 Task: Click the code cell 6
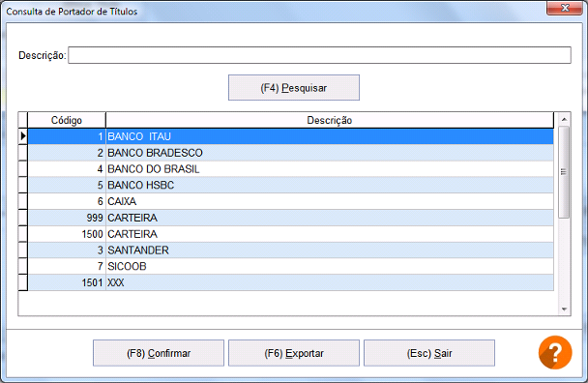tap(67, 201)
